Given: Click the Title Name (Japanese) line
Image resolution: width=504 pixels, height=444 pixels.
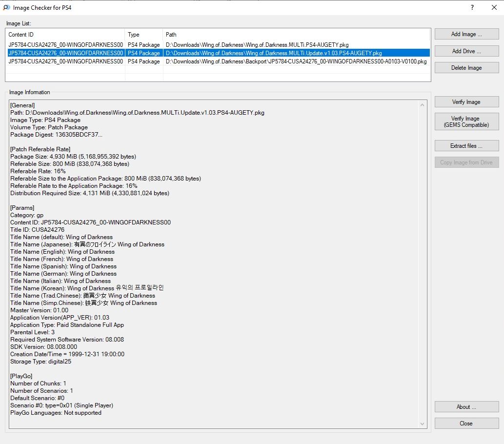Looking at the screenshot, I should coord(87,244).
